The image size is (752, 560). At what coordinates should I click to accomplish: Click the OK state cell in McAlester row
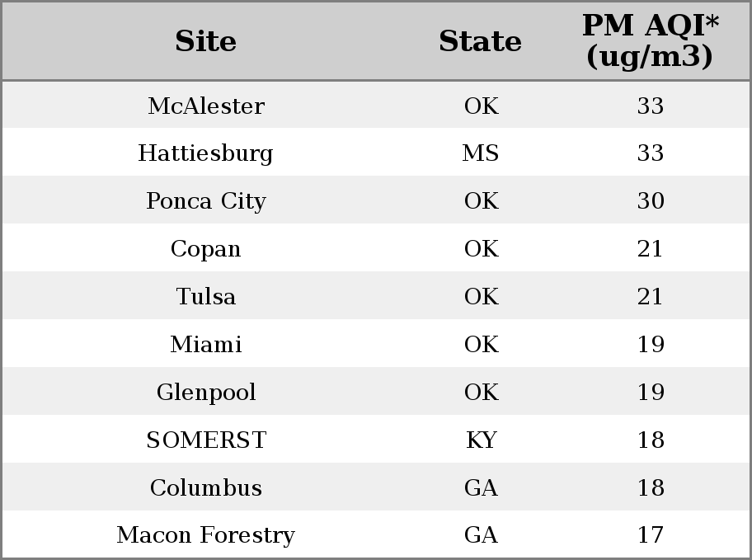(482, 106)
